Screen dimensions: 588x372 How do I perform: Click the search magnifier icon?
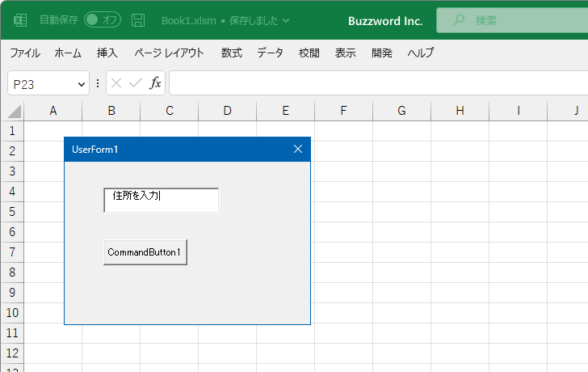(x=458, y=20)
